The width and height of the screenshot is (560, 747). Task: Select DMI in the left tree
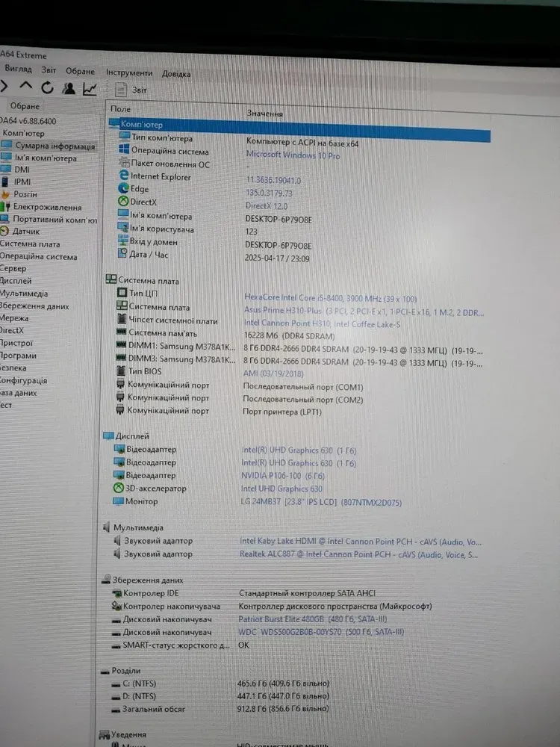[22, 170]
